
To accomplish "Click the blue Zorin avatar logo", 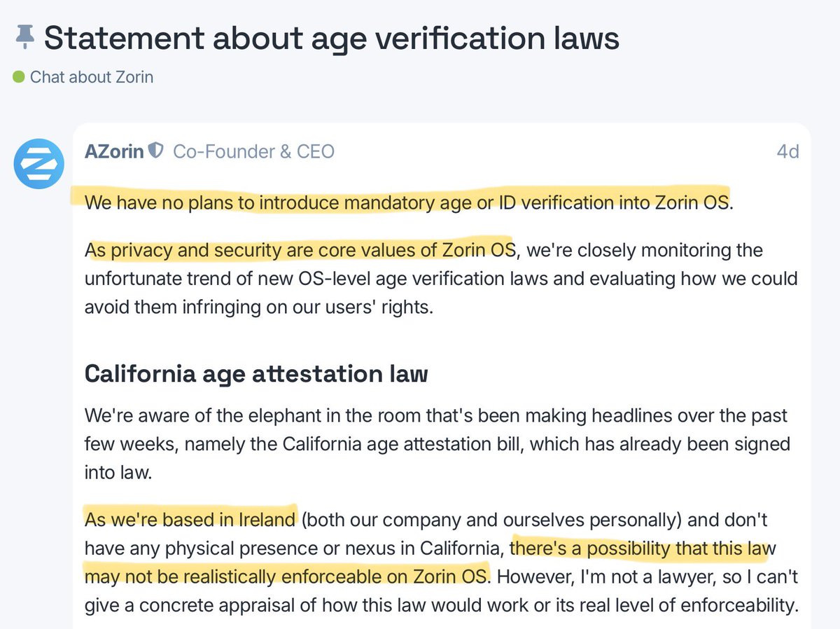I will click(39, 164).
